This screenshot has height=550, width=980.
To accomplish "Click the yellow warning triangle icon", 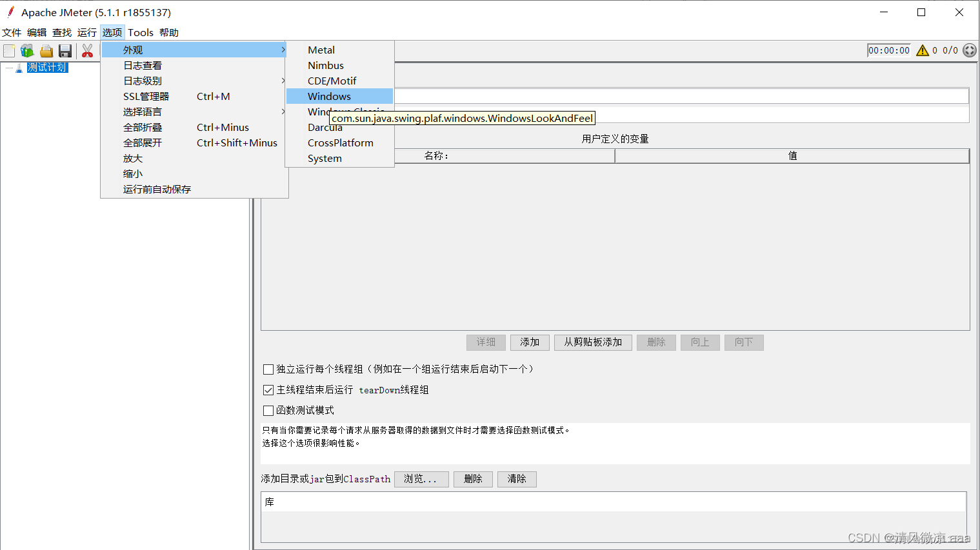I will pyautogui.click(x=923, y=50).
